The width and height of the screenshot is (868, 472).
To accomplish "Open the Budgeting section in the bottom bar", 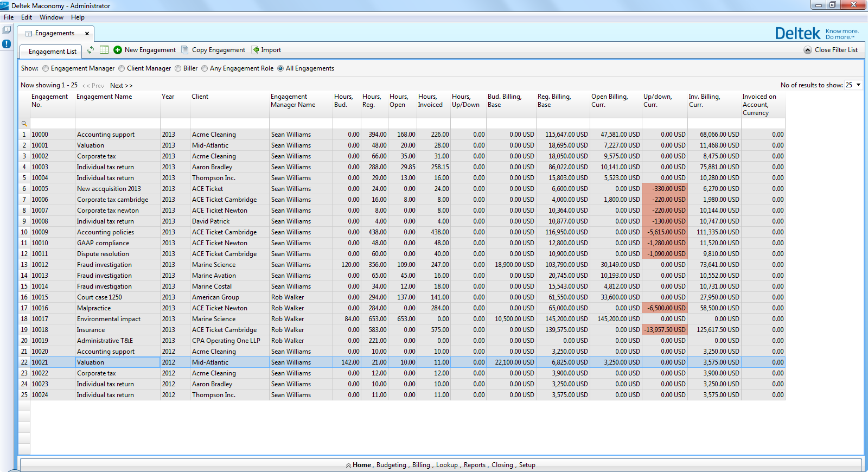I will (x=391, y=465).
